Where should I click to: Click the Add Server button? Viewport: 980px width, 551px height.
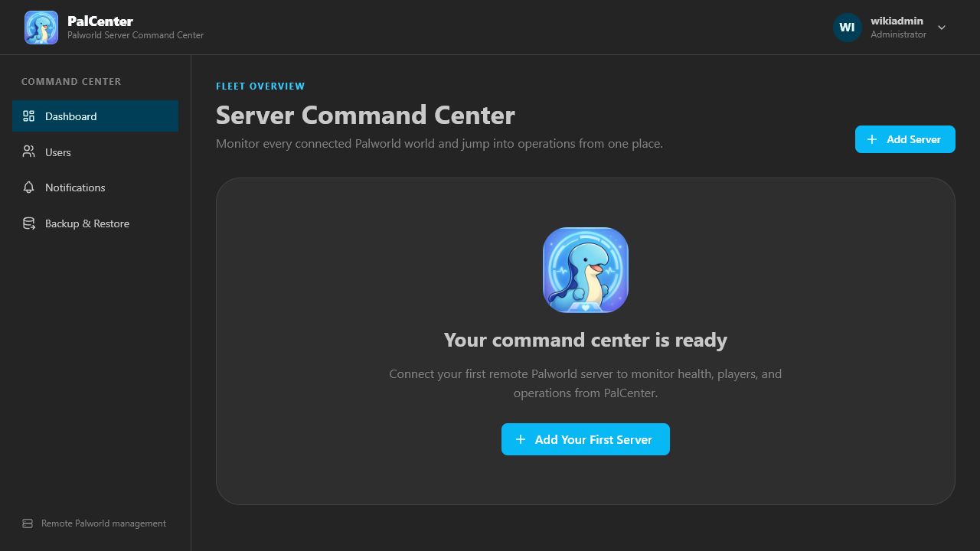click(x=905, y=139)
